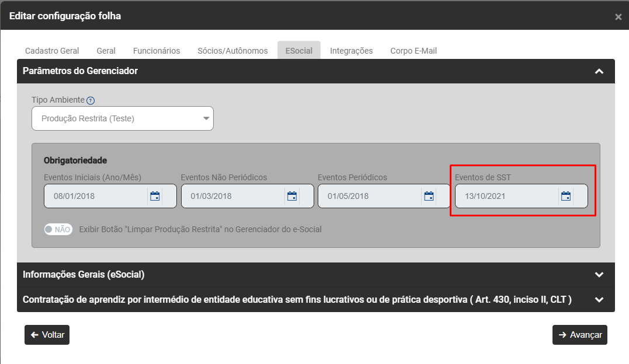Open calendar picker for Eventos Periódicos
629x364 pixels.
click(429, 197)
